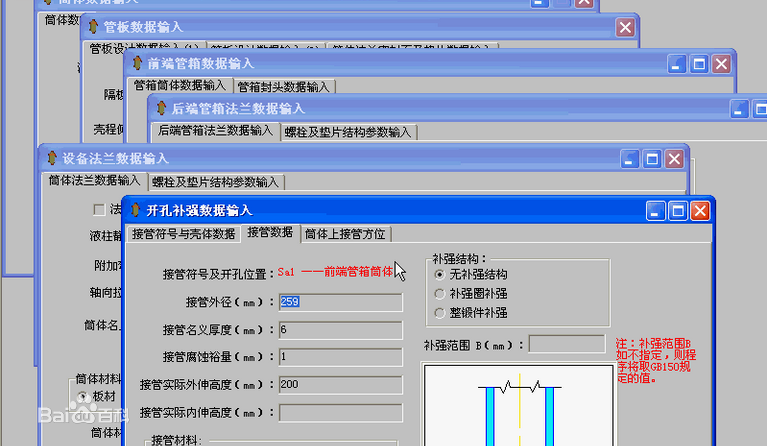Select the 板材 radio in 设备法兰 window
Viewport: 767px width, 446px height.
[83, 396]
